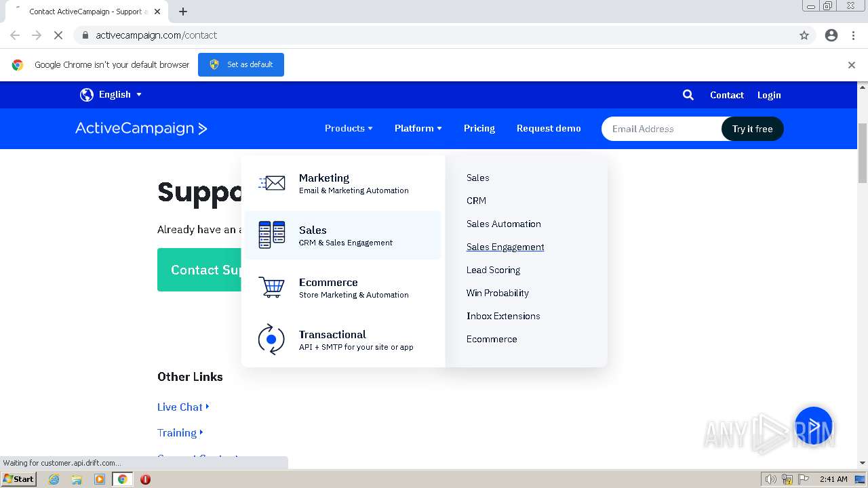Open Ecommerce submenu link
The height and width of the screenshot is (488, 868).
point(492,339)
